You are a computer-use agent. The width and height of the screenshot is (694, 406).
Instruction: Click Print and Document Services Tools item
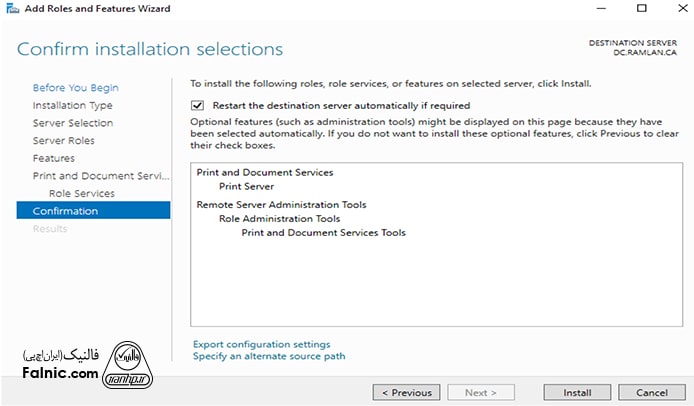pos(323,233)
